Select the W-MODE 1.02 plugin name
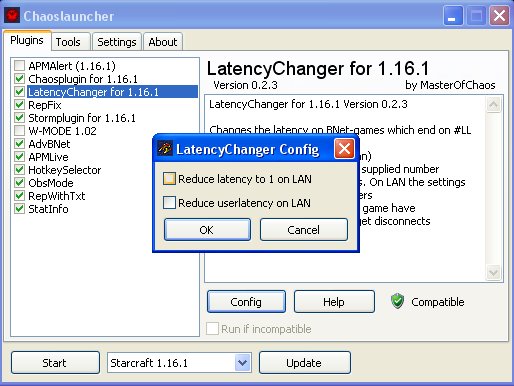This screenshot has height=386, width=514. point(62,131)
